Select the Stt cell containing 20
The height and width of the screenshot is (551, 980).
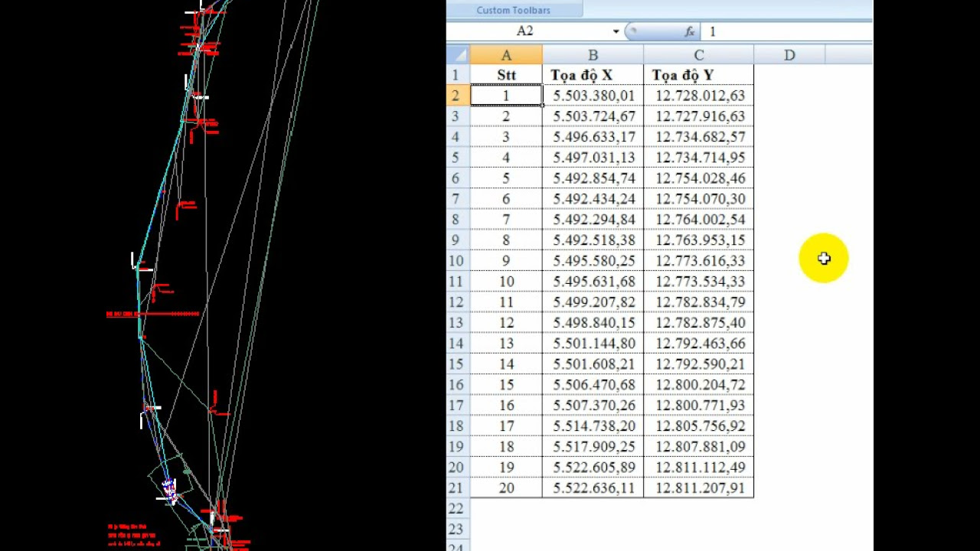506,488
